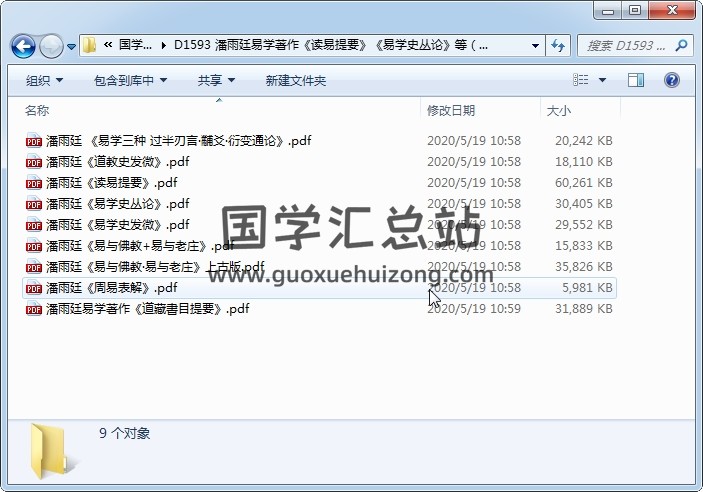Select the D1593 潘雨廷易学著作 breadcrumb

tap(331, 45)
